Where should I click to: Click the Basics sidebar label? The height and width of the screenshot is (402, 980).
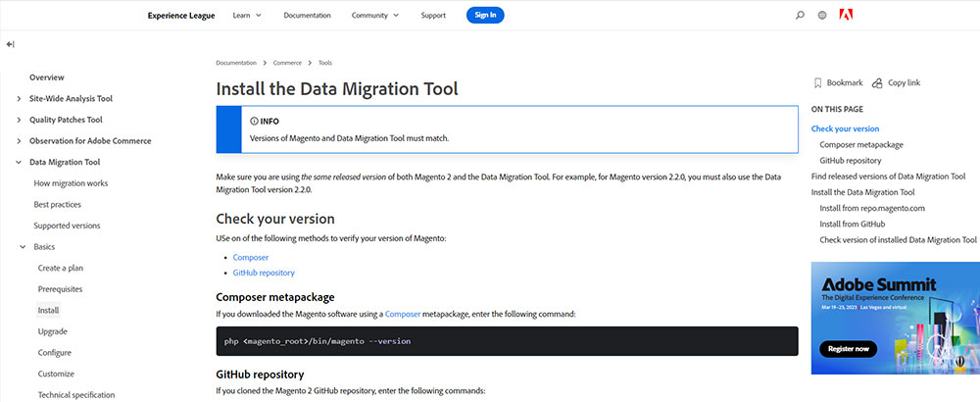(x=44, y=247)
